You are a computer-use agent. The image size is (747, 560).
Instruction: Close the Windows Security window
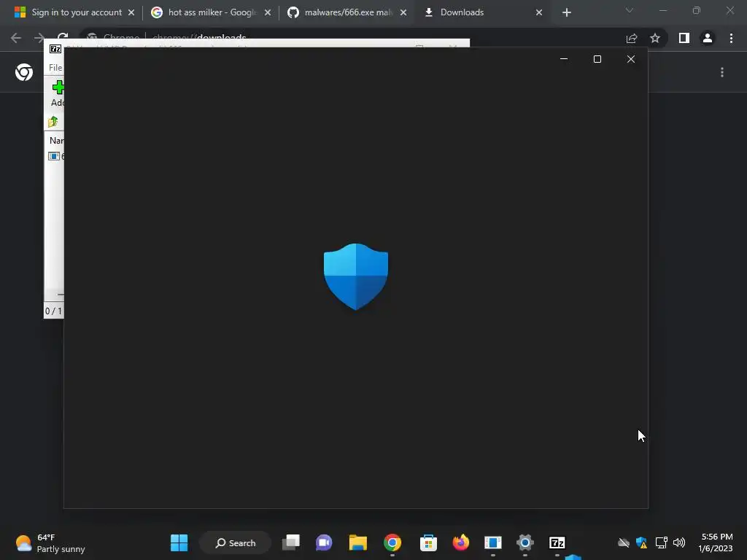[631, 59]
